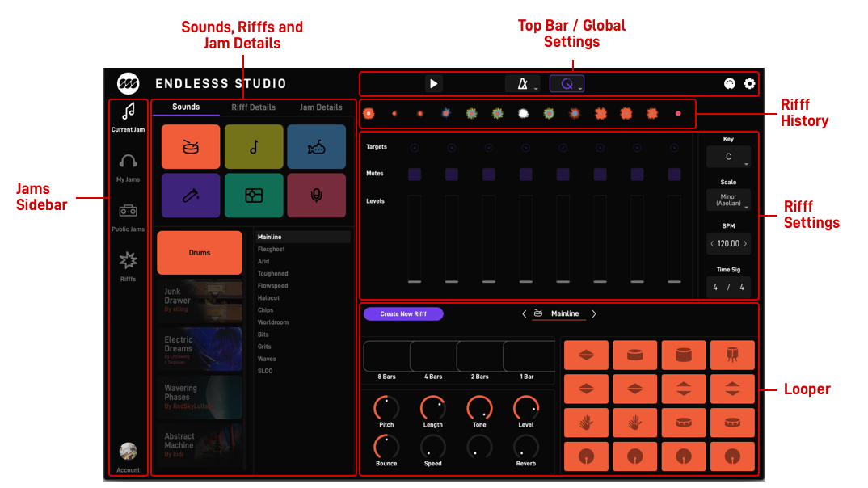
Task: Click the first channel level fader
Action: [x=415, y=239]
